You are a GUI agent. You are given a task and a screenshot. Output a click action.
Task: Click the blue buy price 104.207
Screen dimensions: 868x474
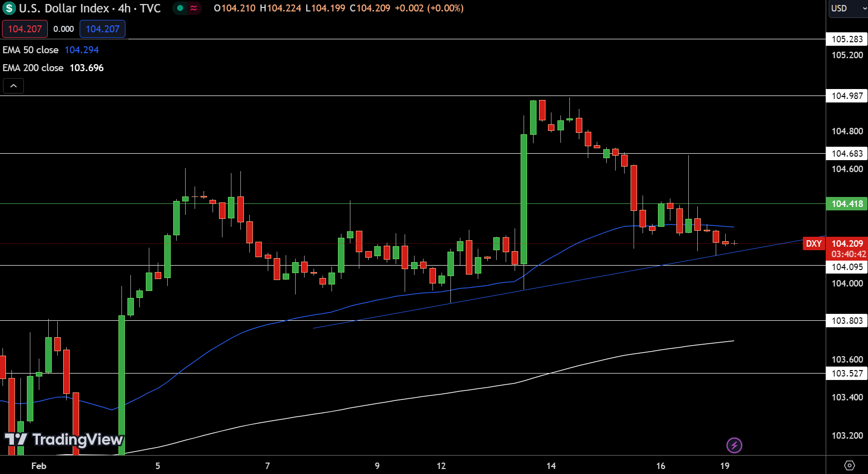[103, 29]
